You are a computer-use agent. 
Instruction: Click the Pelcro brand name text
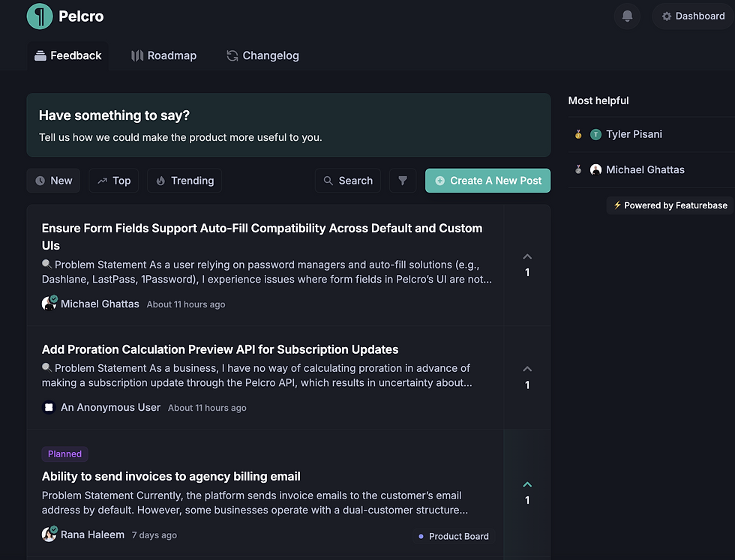tap(81, 16)
